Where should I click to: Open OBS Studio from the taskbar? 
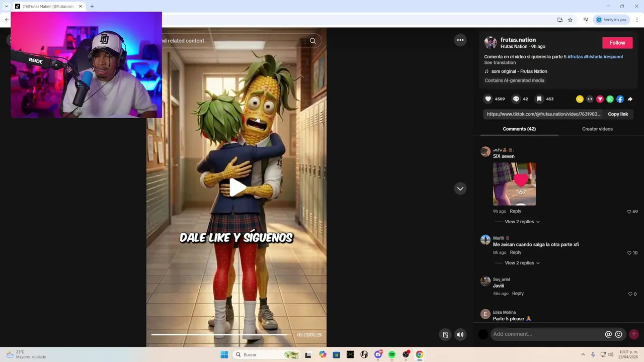tap(406, 354)
